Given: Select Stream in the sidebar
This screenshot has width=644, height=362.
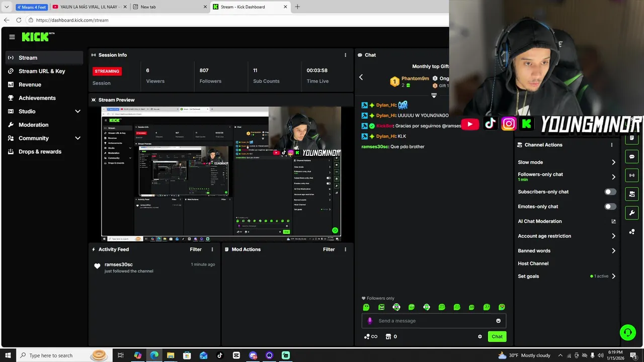Looking at the screenshot, I should (44, 58).
